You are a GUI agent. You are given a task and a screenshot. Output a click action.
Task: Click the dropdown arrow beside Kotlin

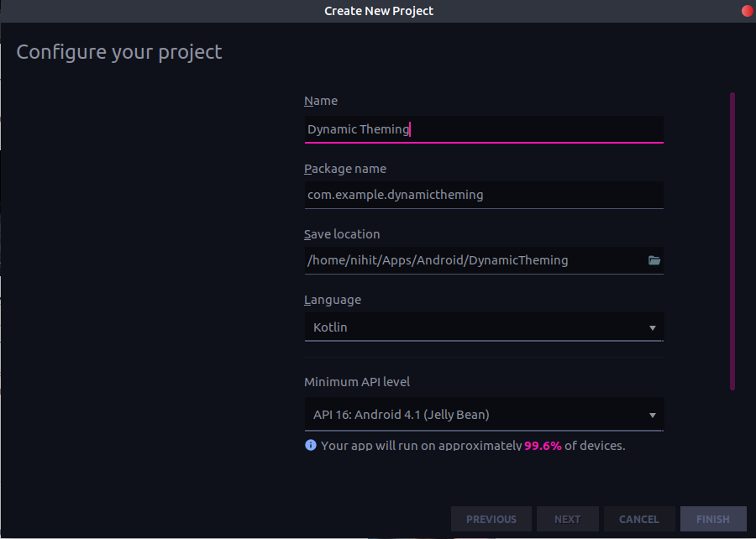tap(653, 327)
